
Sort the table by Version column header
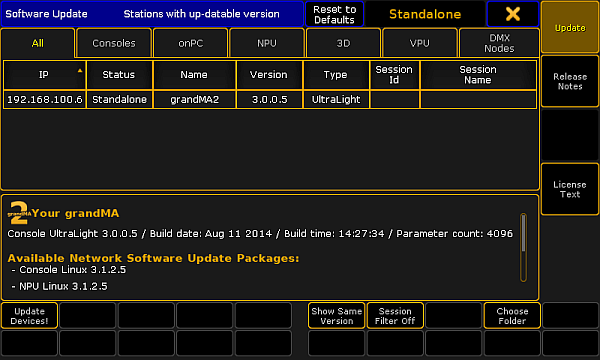(269, 75)
